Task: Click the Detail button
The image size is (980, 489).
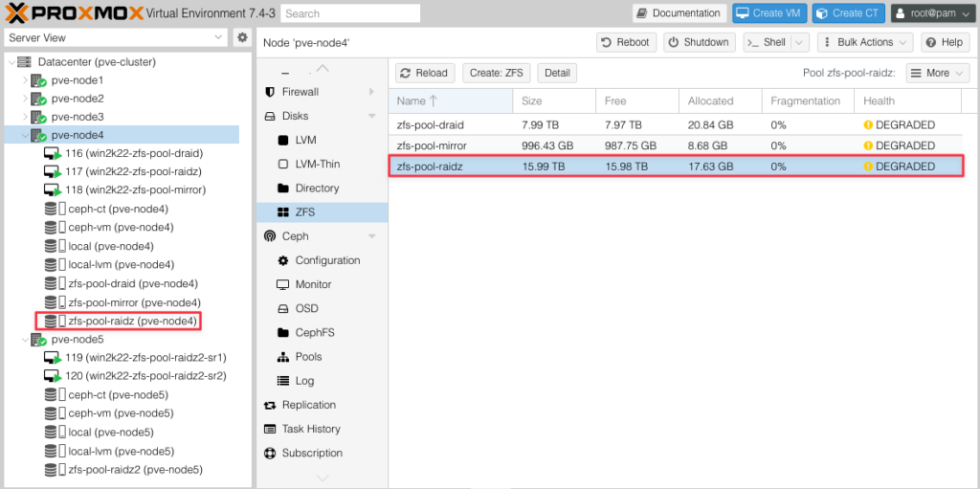Action: (557, 73)
